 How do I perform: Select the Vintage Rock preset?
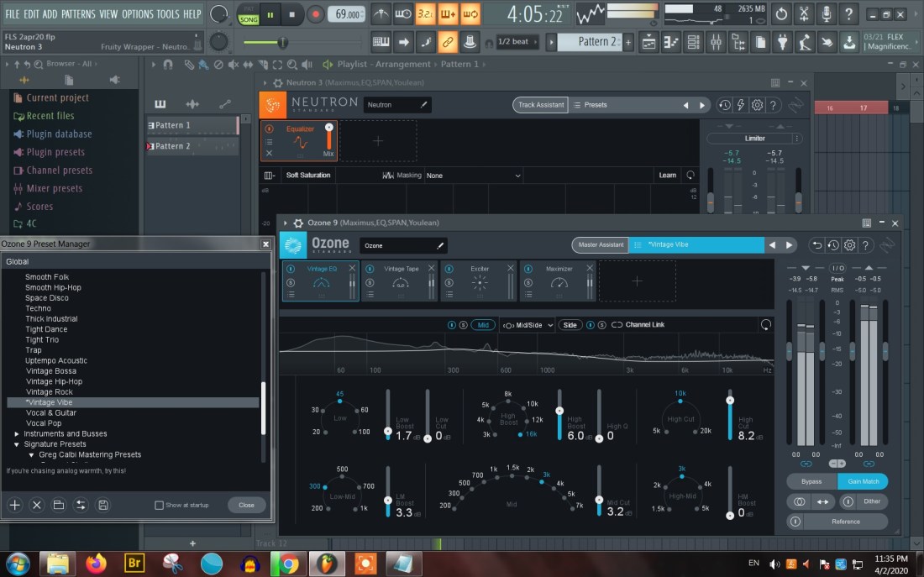[x=50, y=392]
